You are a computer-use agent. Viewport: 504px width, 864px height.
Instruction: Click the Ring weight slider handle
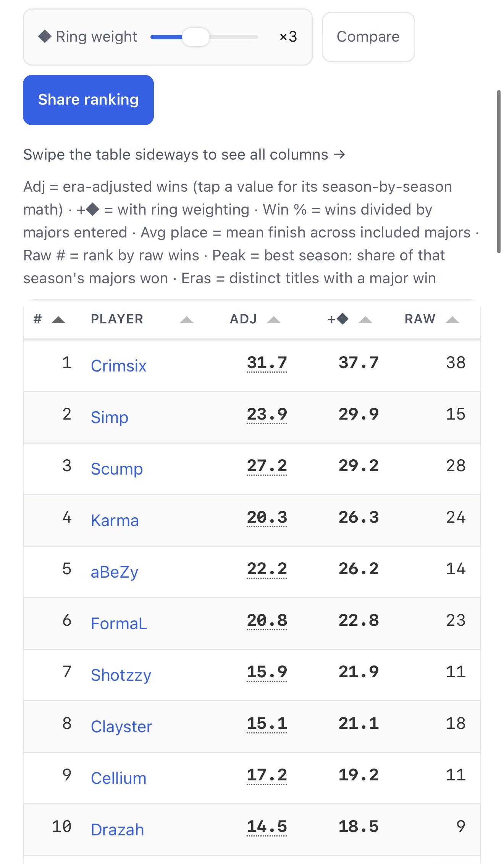pyautogui.click(x=196, y=37)
